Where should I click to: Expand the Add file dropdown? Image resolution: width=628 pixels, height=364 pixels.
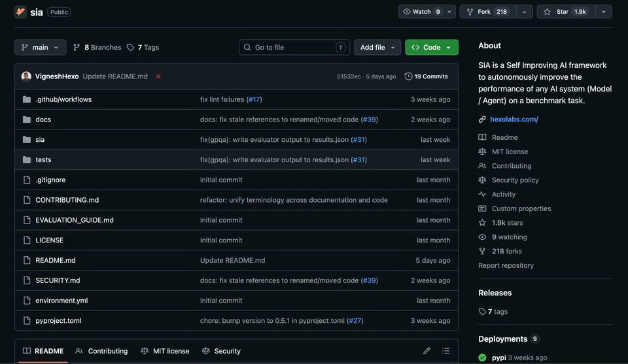[377, 47]
